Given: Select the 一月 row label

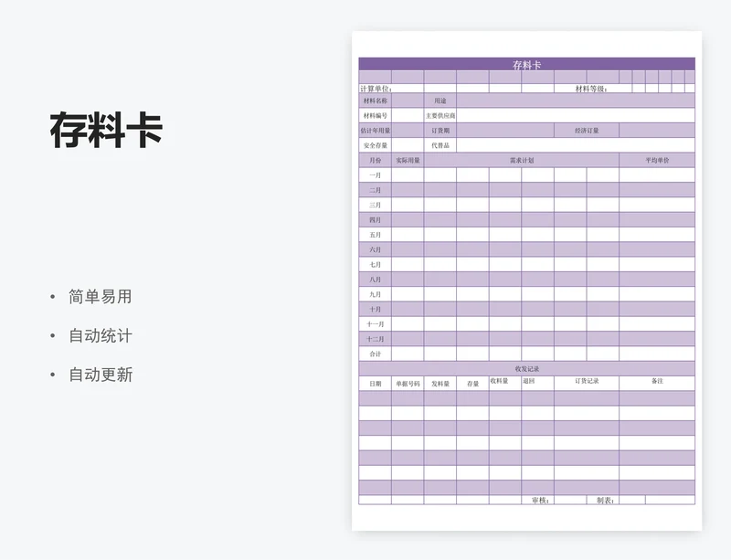Looking at the screenshot, I should point(376,175).
